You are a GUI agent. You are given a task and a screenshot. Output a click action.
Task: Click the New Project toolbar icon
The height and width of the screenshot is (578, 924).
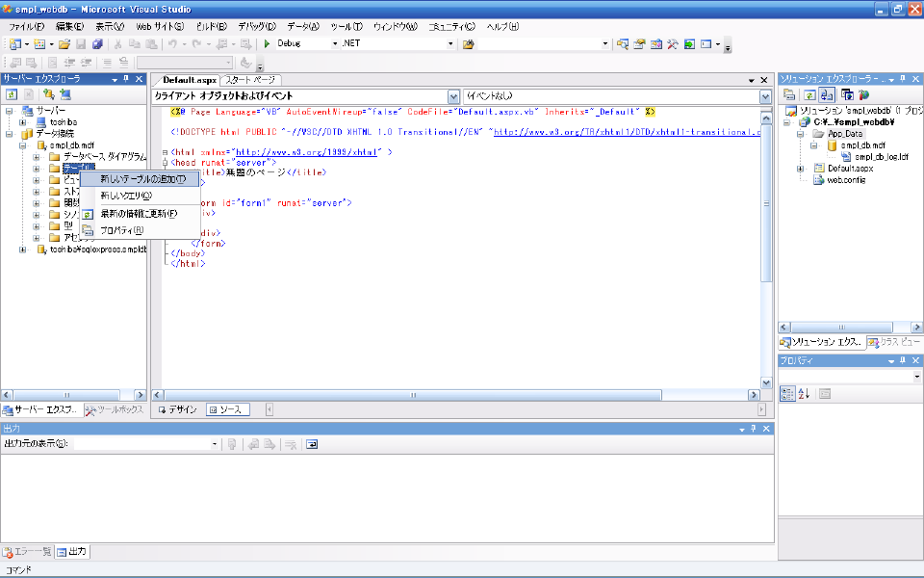pyautogui.click(x=14, y=44)
